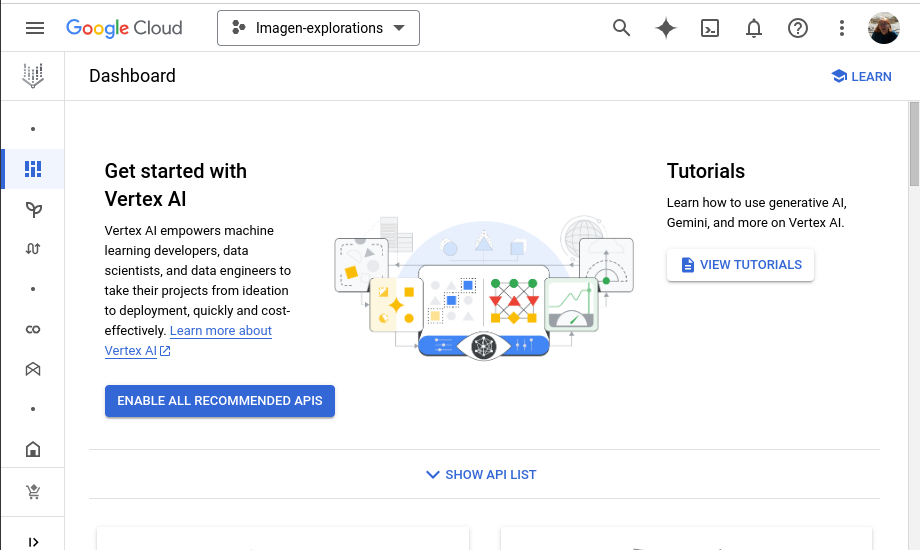Viewport: 920px width, 550px height.
Task: Activate Cloud Shell terminal icon
Action: (710, 28)
